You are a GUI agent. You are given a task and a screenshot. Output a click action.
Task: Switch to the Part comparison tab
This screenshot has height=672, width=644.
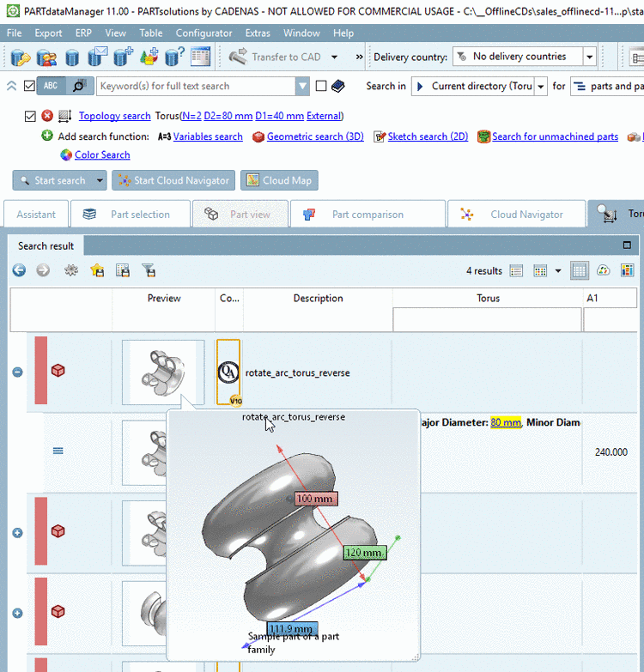[x=367, y=215]
